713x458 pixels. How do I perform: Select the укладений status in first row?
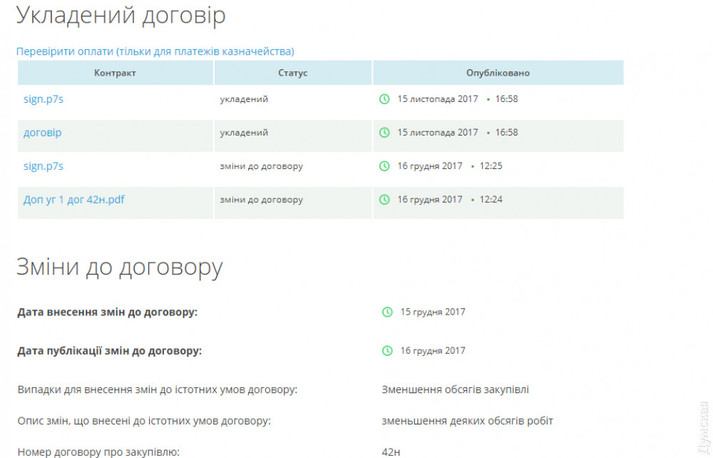pos(244,99)
